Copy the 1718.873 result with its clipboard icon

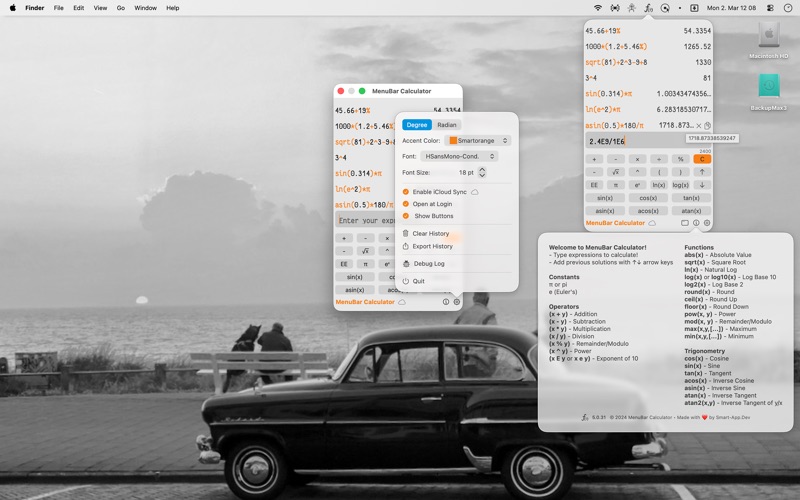(707, 126)
